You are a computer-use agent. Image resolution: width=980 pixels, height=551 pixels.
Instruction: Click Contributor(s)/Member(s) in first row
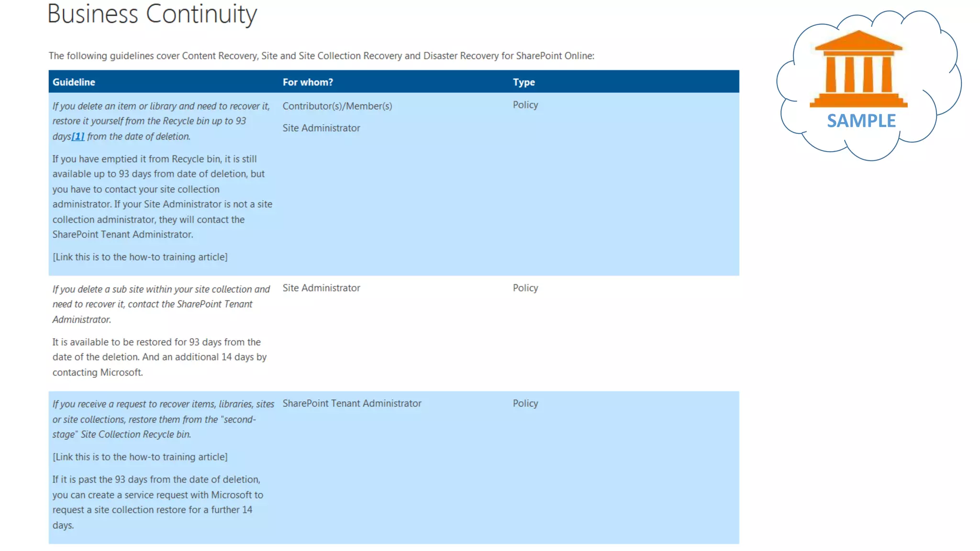click(337, 106)
